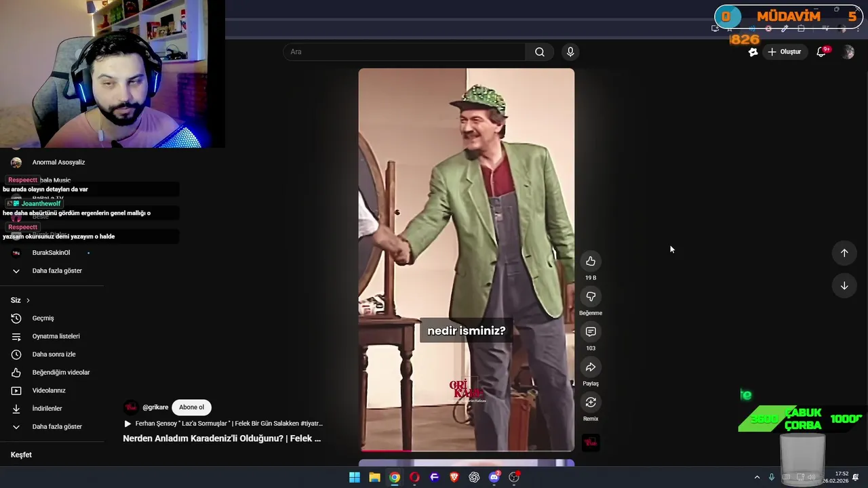This screenshot has height=488, width=868.
Task: Open ChatGPT from the taskbar
Action: click(x=474, y=477)
